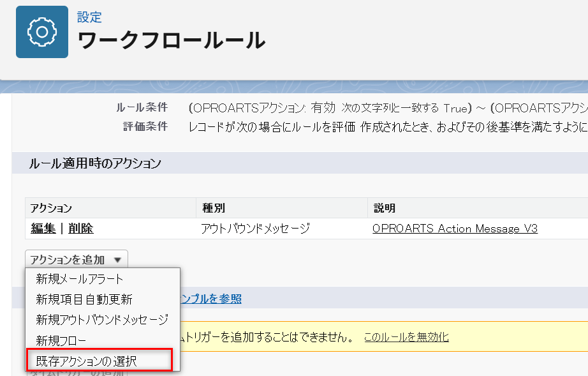Toggle the アクションを追加 dropdown button
The width and height of the screenshot is (588, 376).
pos(77,259)
